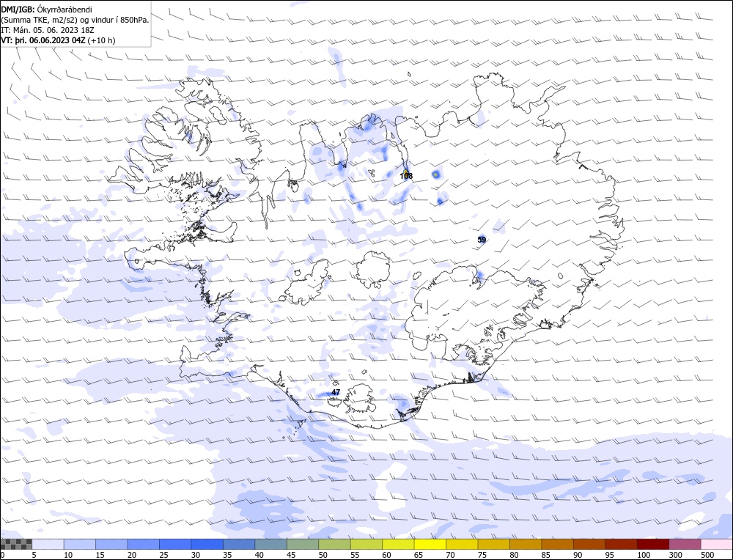733x560 pixels.
Task: Click the "IT: Mán. 05. 06. 2023 18Z" line
Action: pyautogui.click(x=48, y=30)
